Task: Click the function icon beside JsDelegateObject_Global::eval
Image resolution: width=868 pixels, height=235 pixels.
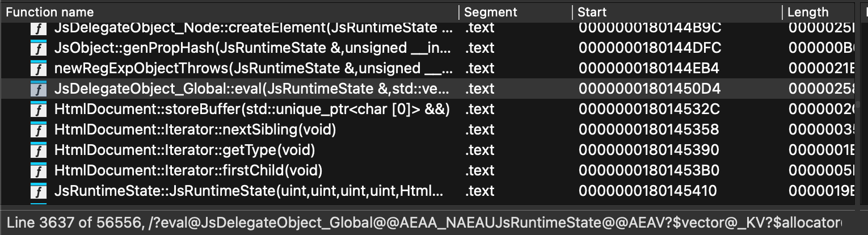Action: point(38,89)
